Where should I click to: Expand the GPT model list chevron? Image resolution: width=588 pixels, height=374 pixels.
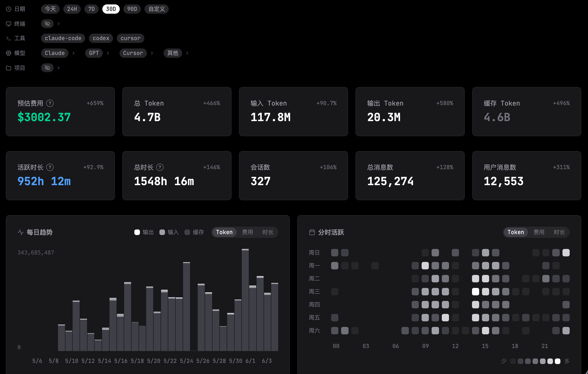(x=108, y=53)
